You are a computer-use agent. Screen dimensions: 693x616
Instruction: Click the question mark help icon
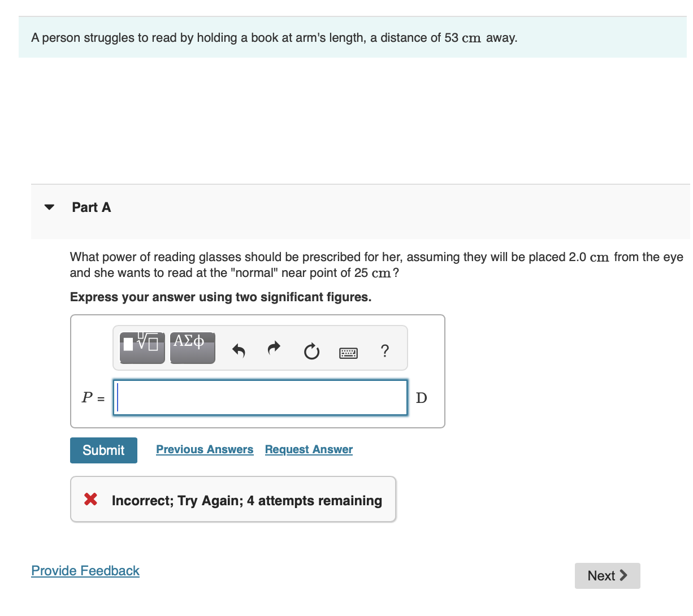coord(385,351)
